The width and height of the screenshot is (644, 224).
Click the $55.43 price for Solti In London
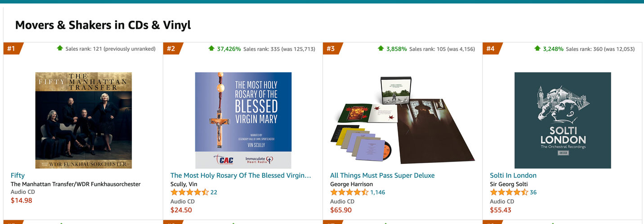coord(501,210)
